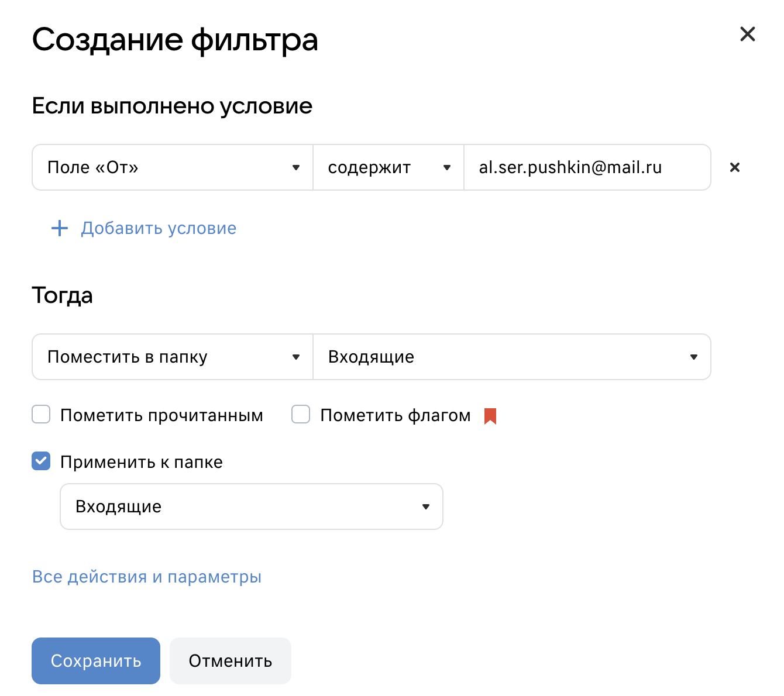Click the plus icon to add condition

click(x=60, y=228)
